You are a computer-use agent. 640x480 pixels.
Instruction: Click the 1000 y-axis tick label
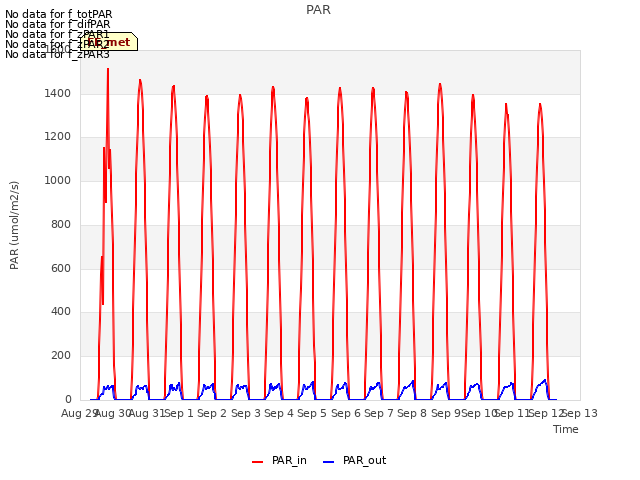(x=58, y=180)
